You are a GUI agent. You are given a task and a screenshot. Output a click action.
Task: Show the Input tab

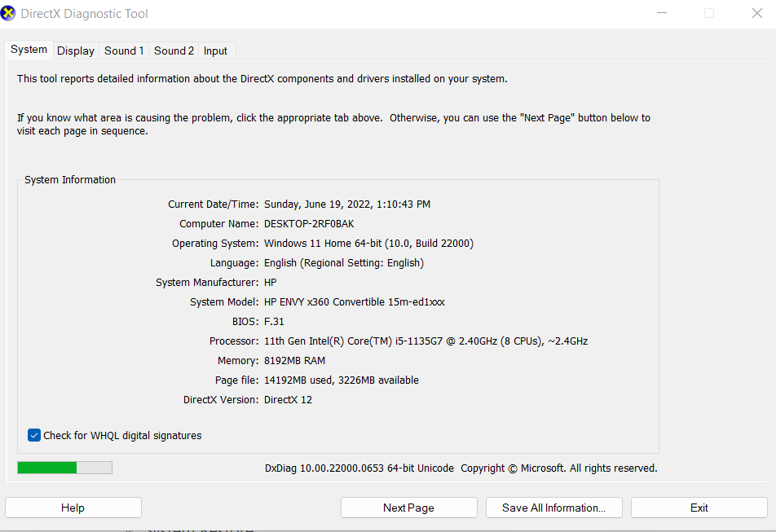[215, 51]
